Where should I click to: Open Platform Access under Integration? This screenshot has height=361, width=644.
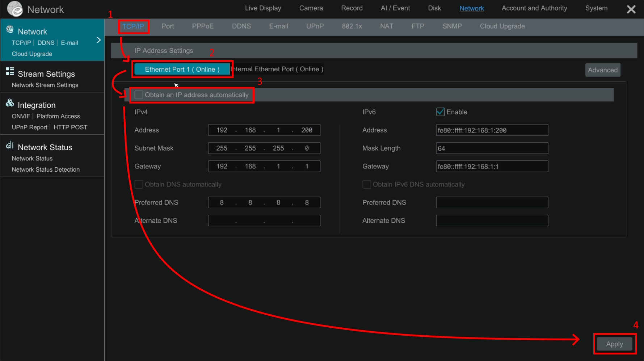point(58,116)
